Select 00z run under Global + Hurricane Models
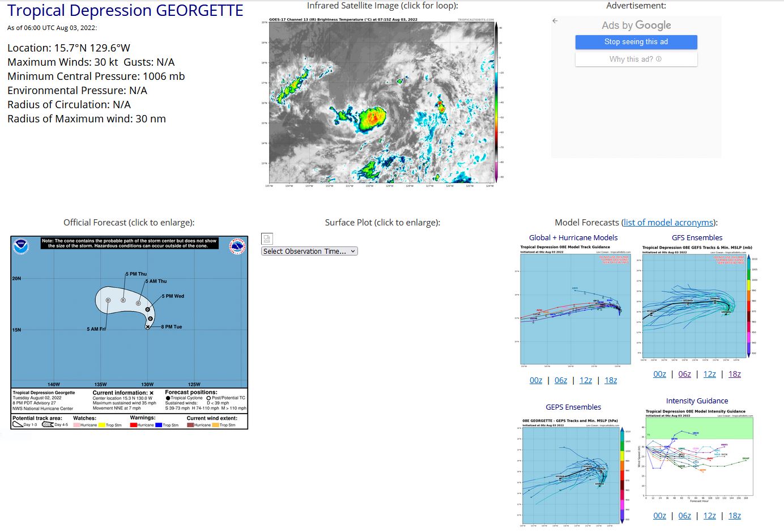This screenshot has width=784, height=532. click(536, 380)
